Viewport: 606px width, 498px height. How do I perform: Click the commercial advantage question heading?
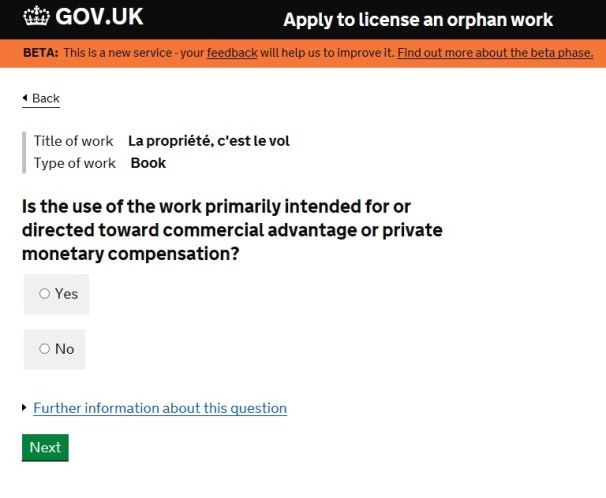[232, 231]
